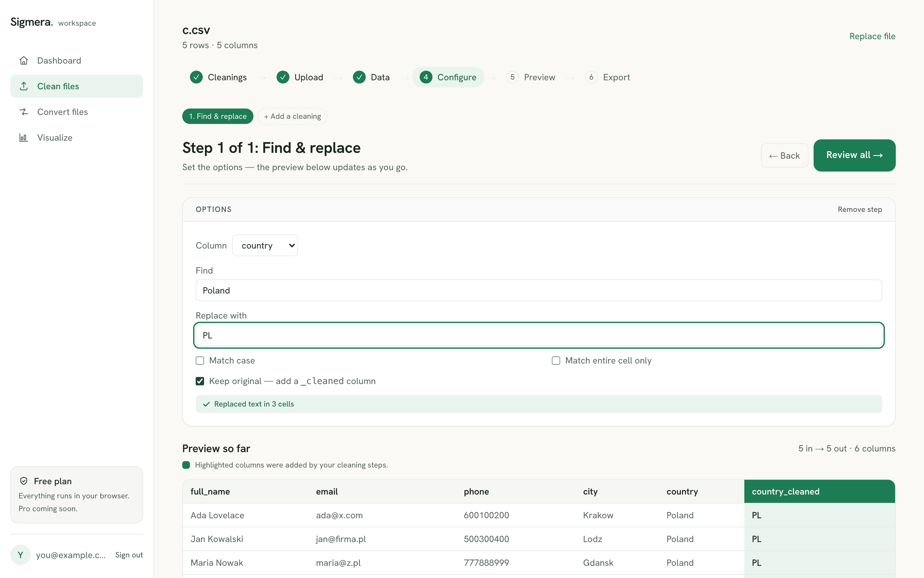Go to Convert files in sidebar

pos(77,112)
